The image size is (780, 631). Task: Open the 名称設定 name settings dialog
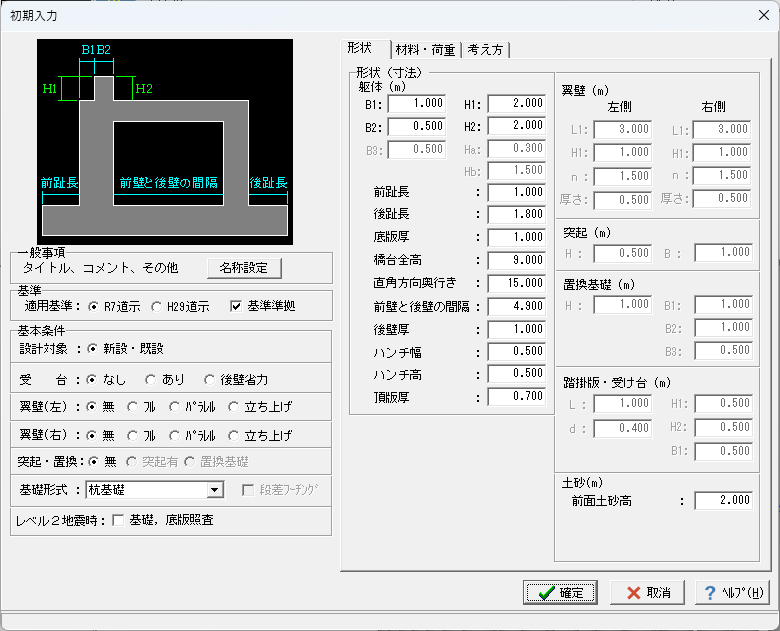pyautogui.click(x=244, y=268)
